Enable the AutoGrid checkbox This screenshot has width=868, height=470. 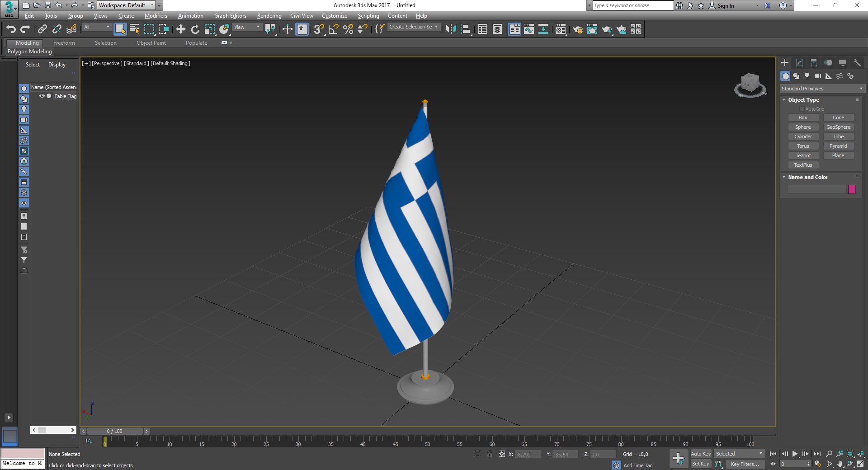(802, 109)
